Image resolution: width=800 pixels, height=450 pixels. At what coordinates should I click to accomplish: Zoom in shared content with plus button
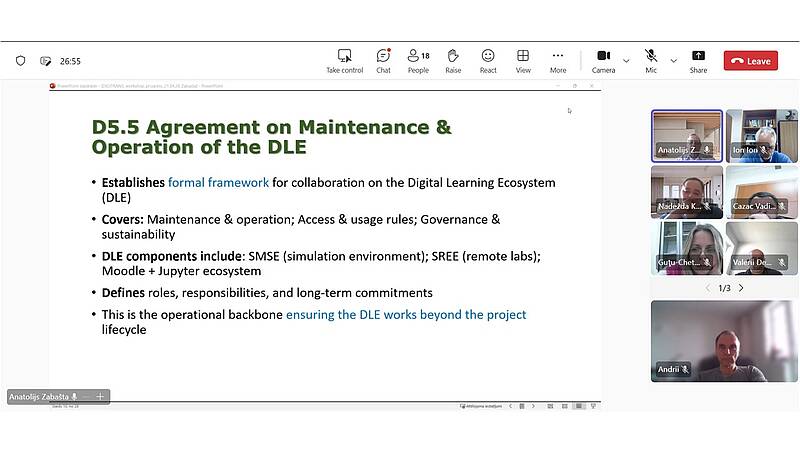[99, 397]
